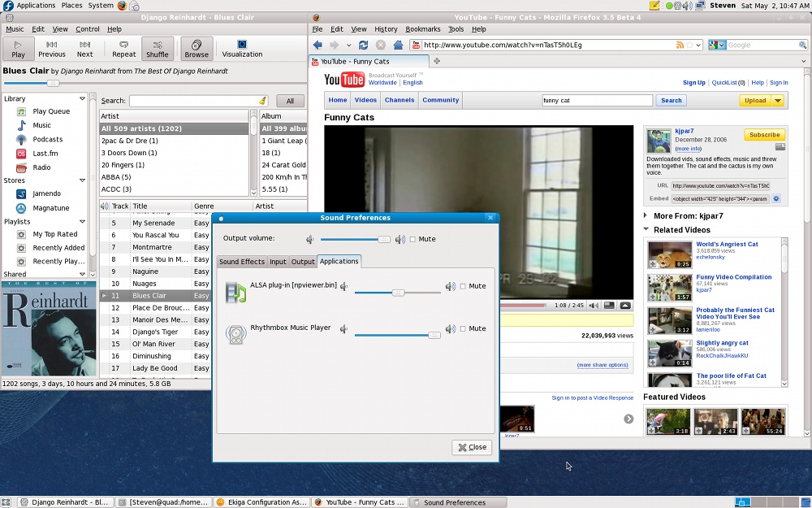The image size is (812, 508).
Task: Skip to the Next track in Rhythmbox
Action: pyautogui.click(x=85, y=49)
